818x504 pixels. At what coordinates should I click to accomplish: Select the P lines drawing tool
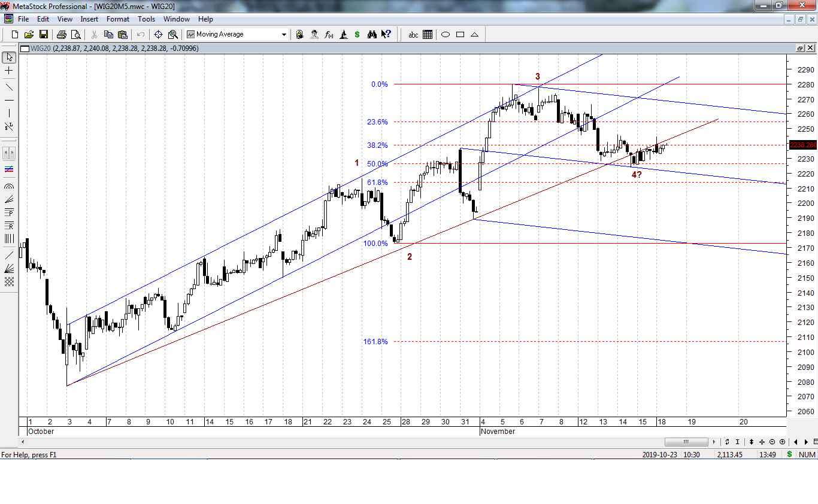click(x=9, y=212)
